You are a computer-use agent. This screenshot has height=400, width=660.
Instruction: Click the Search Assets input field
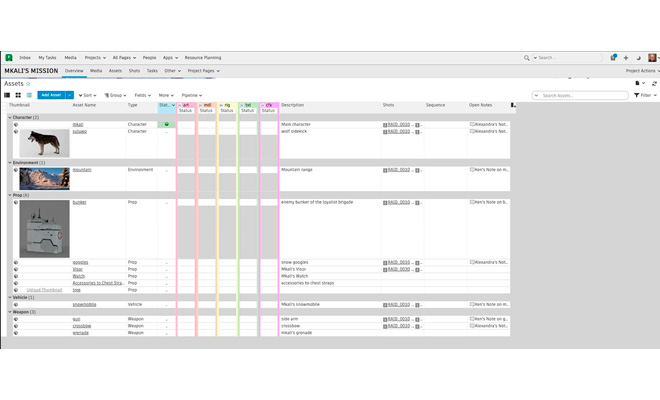point(584,95)
